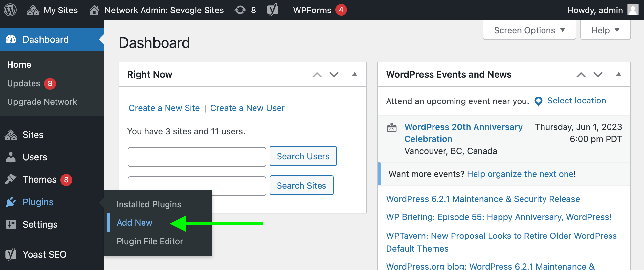The height and width of the screenshot is (270, 644).
Task: Open admin user avatar in top bar
Action: [633, 10]
